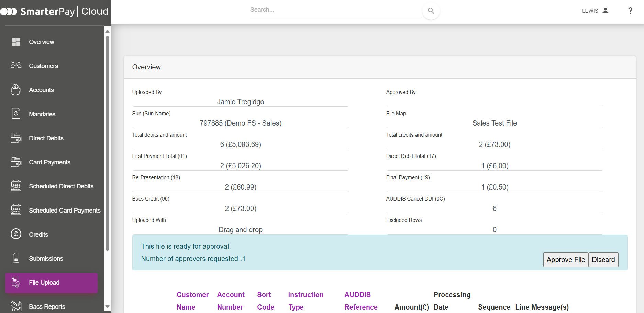This screenshot has height=313, width=644.
Task: Click the Direct Debits icon
Action: click(16, 138)
